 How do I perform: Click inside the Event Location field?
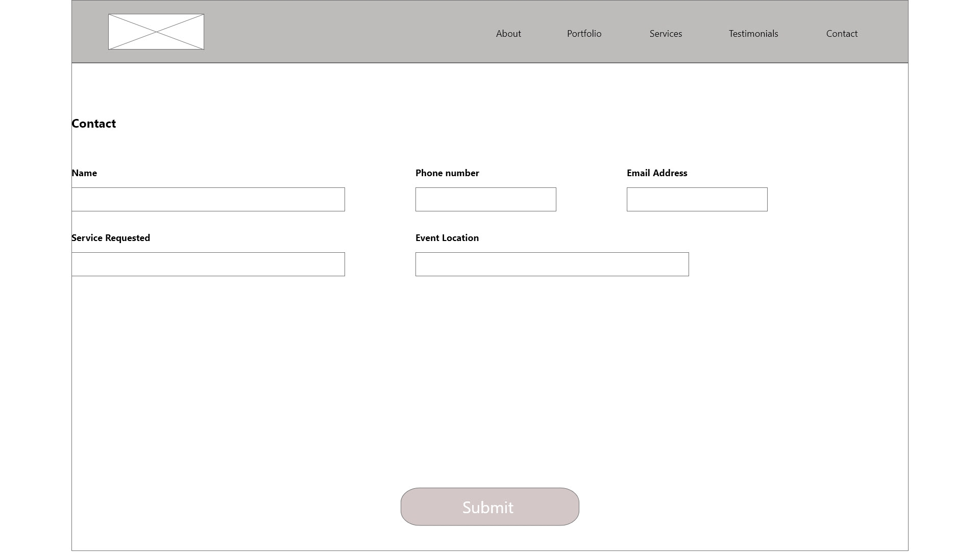[552, 264]
